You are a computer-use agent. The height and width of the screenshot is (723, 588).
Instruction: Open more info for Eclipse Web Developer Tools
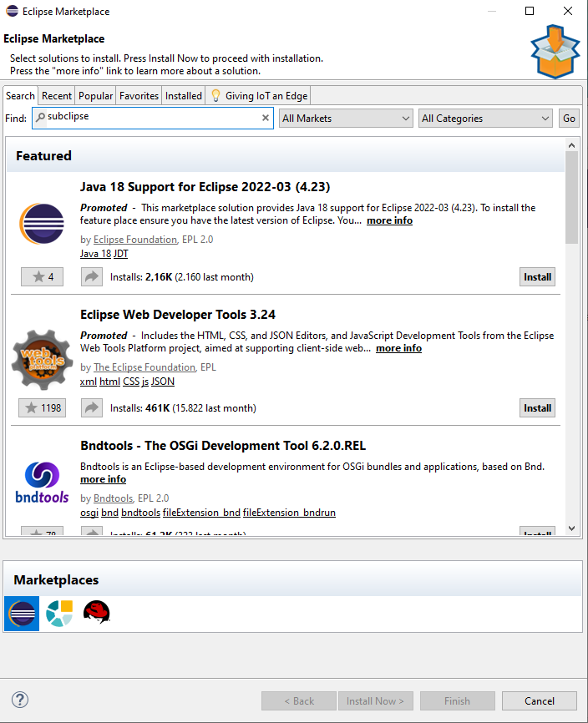tap(398, 348)
